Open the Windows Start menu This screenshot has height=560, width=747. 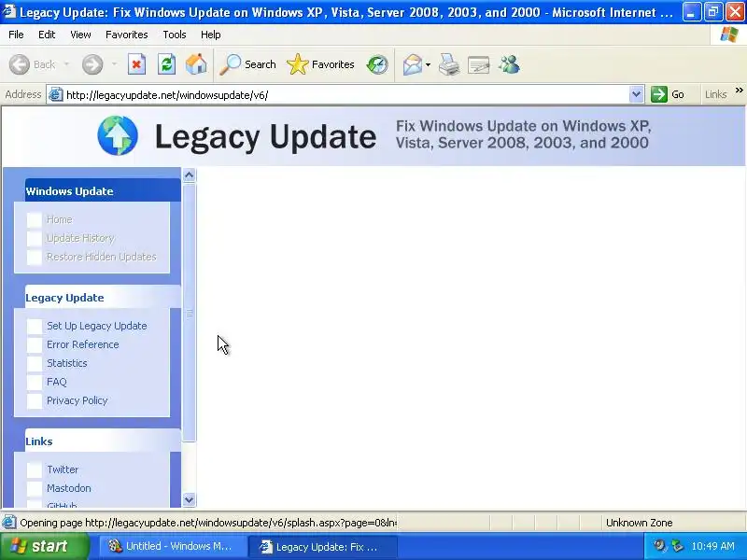point(44,546)
